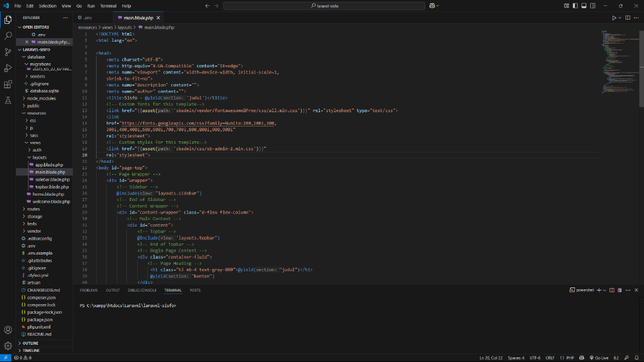
Task: Split the editor to the right
Action: [628, 18]
